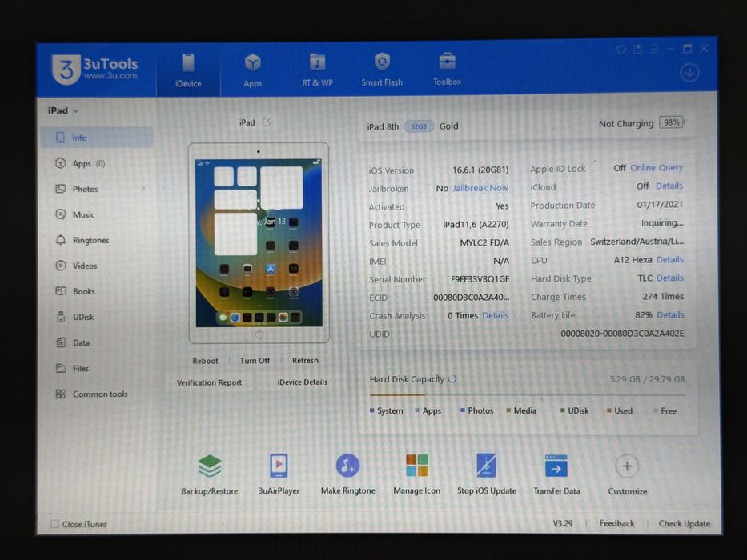Click the Customize plus icon
Viewport: 747px width, 560px height.
(x=627, y=466)
